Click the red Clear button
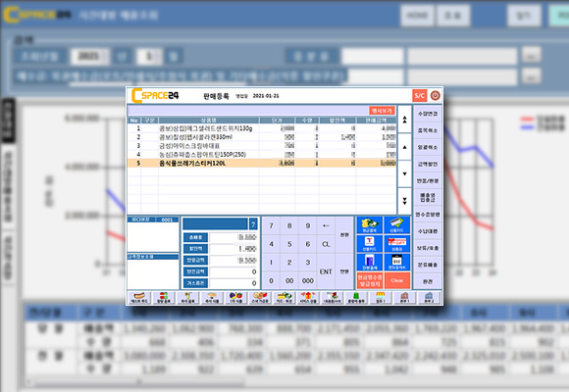Screen dimensions: 569x392 397,280
